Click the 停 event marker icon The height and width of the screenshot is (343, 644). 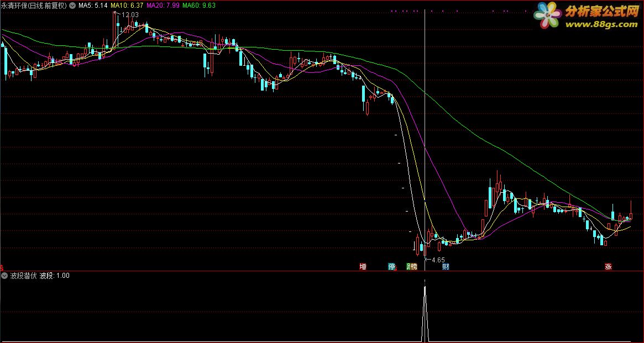(391, 267)
